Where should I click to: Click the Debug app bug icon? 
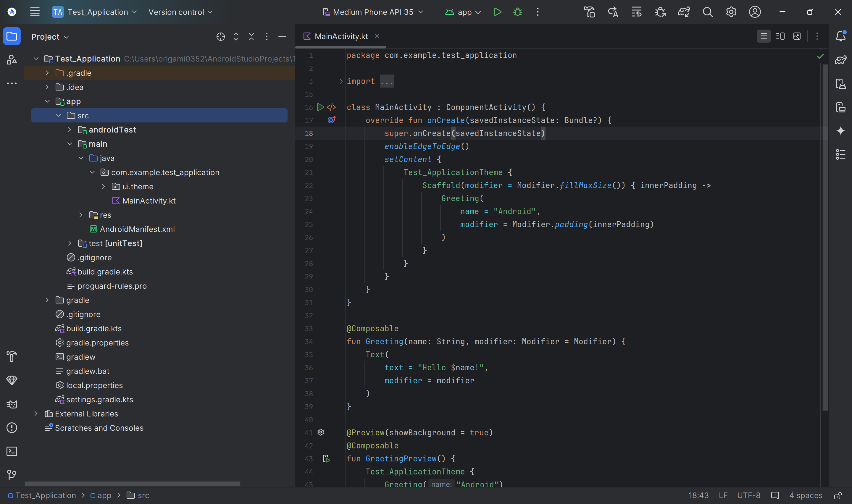(517, 12)
